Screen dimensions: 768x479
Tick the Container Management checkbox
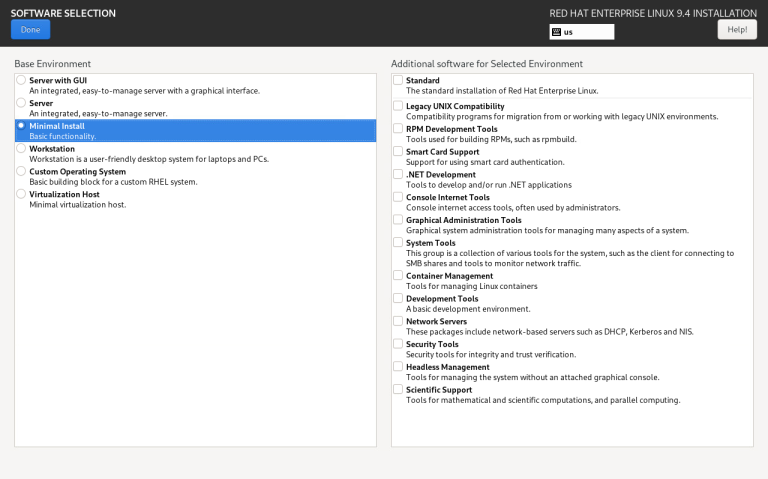tap(398, 275)
